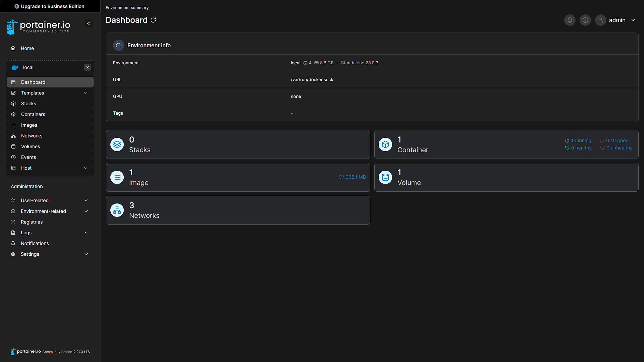
Task: Click the Networks tile hierarchy icon
Action: pyautogui.click(x=117, y=210)
